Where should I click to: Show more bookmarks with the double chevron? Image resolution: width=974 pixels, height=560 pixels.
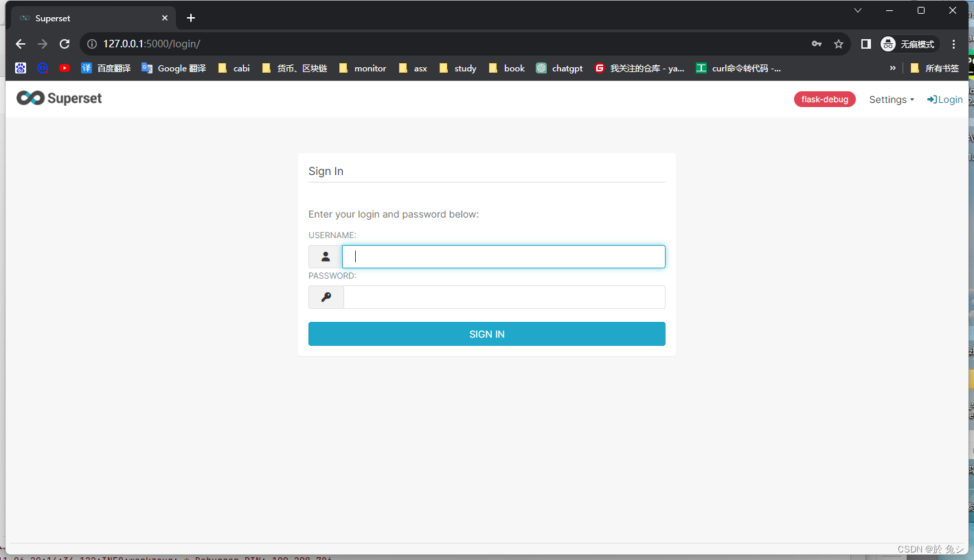(x=893, y=68)
